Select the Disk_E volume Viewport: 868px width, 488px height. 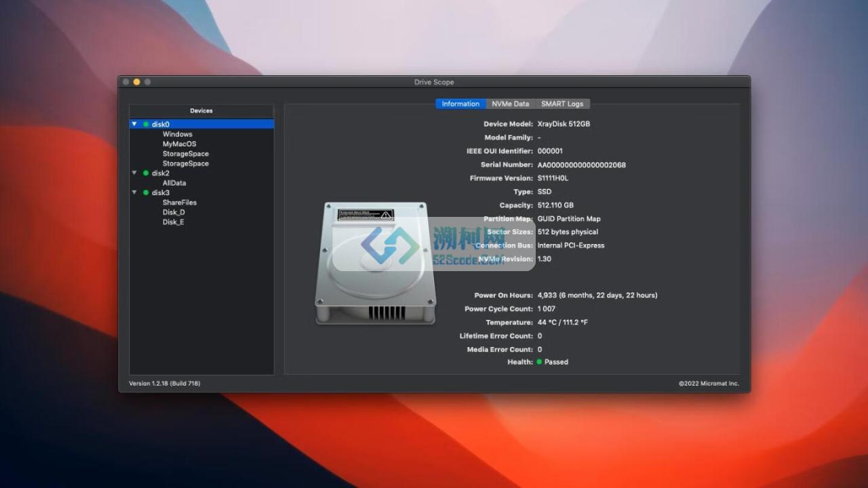click(x=173, y=222)
